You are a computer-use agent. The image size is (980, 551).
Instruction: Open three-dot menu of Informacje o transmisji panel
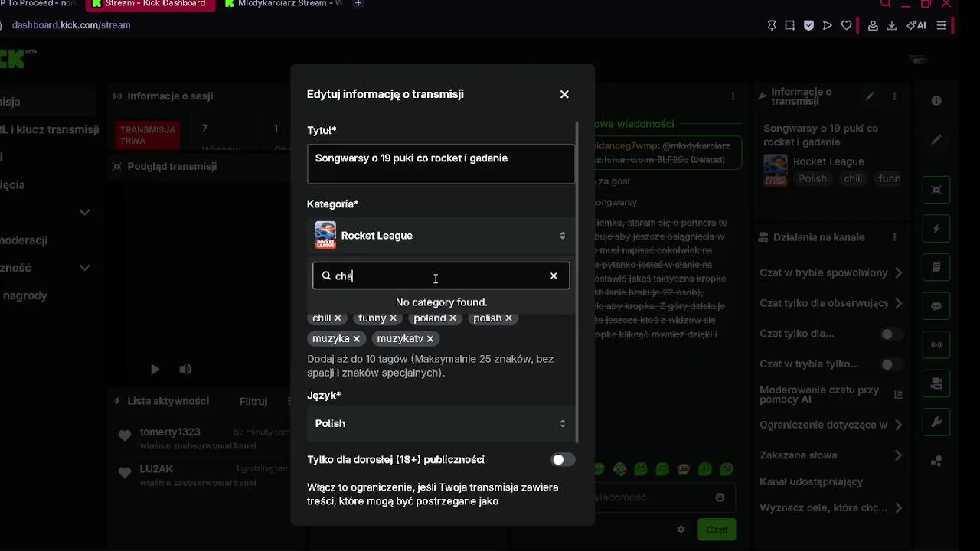894,96
